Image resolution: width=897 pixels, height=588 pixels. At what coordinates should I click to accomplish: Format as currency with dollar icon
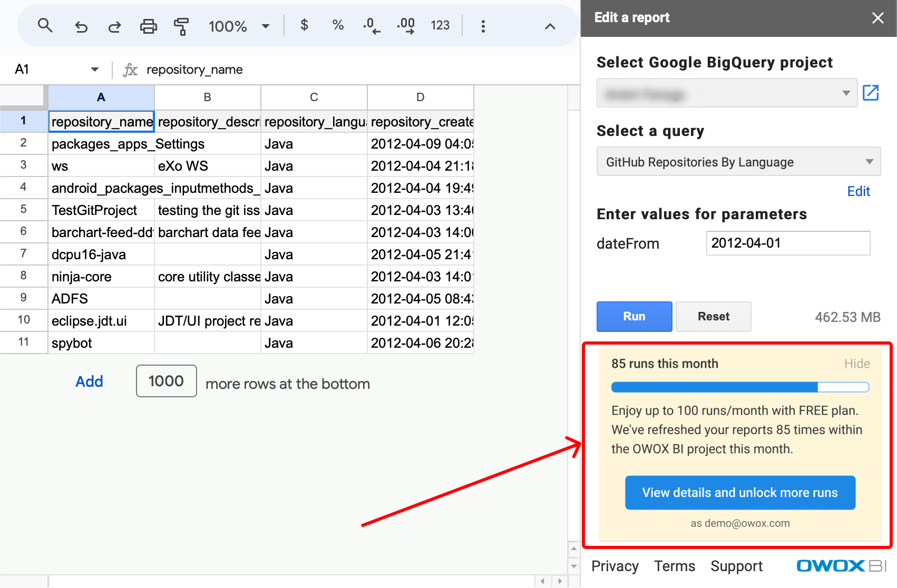(304, 25)
